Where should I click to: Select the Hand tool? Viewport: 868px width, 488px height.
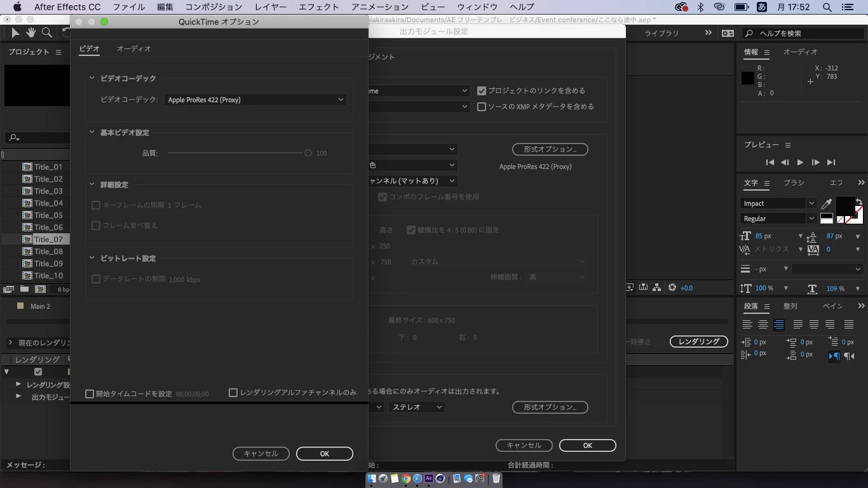click(x=31, y=32)
